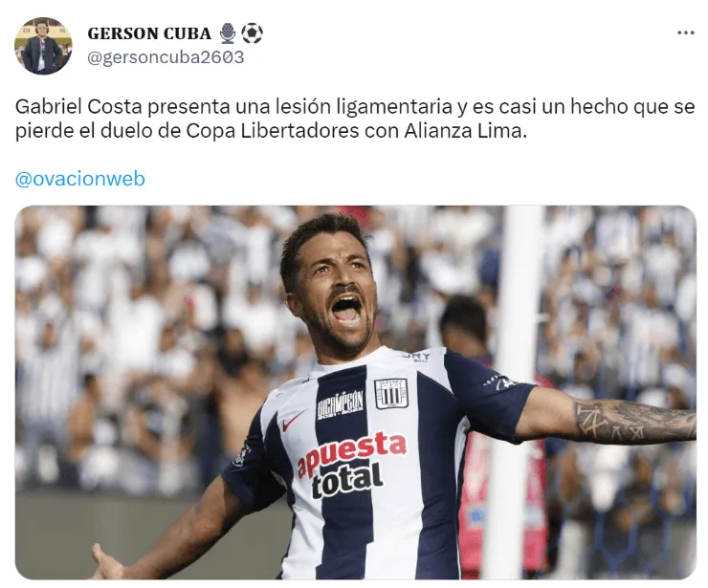The height and width of the screenshot is (588, 708).
Task: Click the words Gabriel Costa in tweet text
Action: 78,107
